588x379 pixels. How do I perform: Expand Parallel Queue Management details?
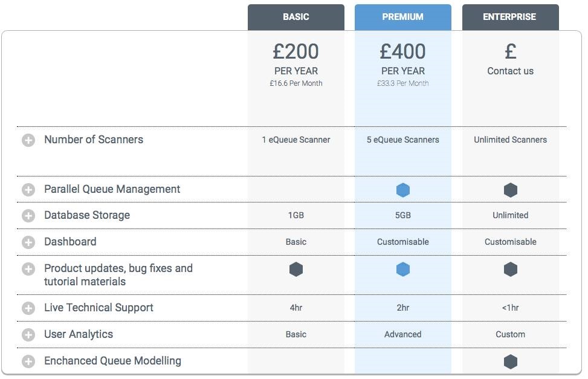pyautogui.click(x=28, y=190)
